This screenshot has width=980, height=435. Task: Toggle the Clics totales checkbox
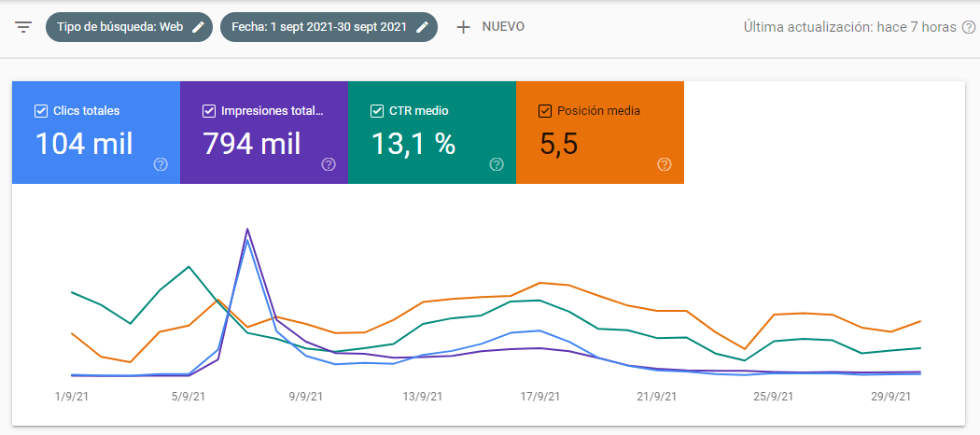point(41,111)
